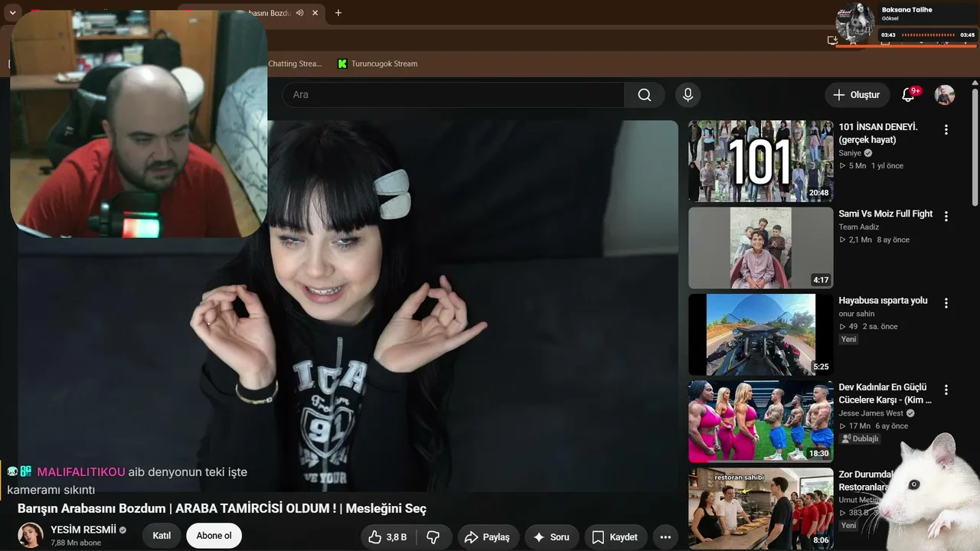Open the Sami Vs Moiz Full Fight thumbnail
980x551 pixels.
(x=760, y=248)
